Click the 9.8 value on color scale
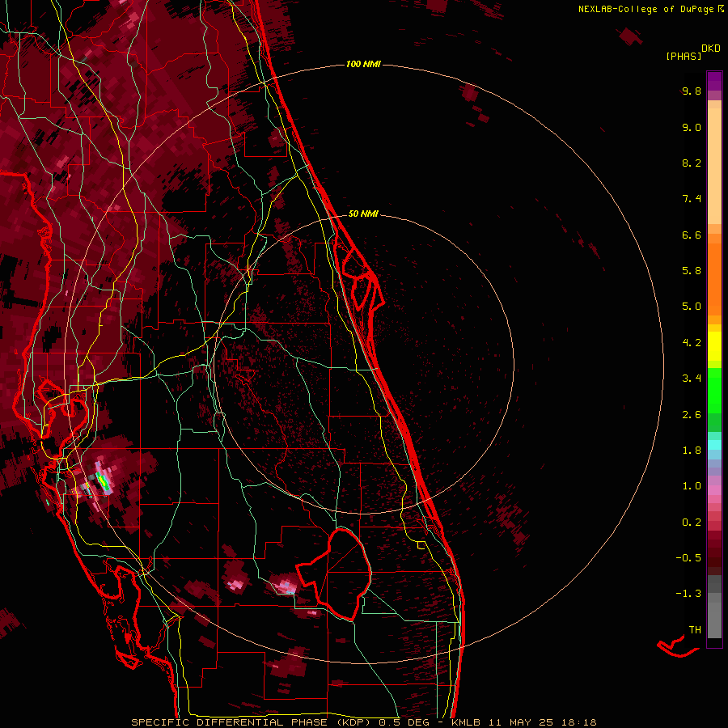Screen dimensions: 728x728 click(x=692, y=91)
